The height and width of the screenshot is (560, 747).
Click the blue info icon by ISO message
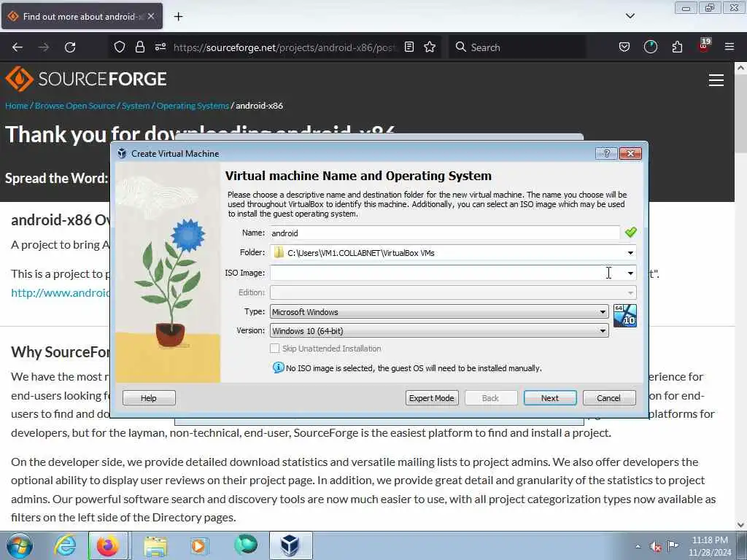coord(278,367)
